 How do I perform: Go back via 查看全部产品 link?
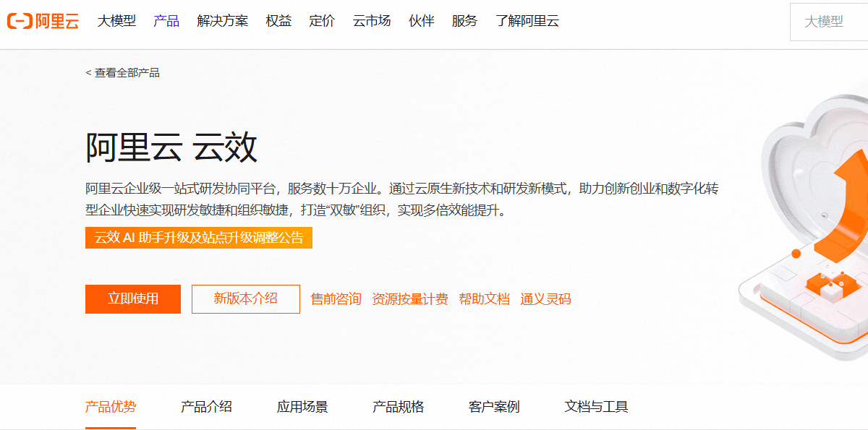[122, 73]
